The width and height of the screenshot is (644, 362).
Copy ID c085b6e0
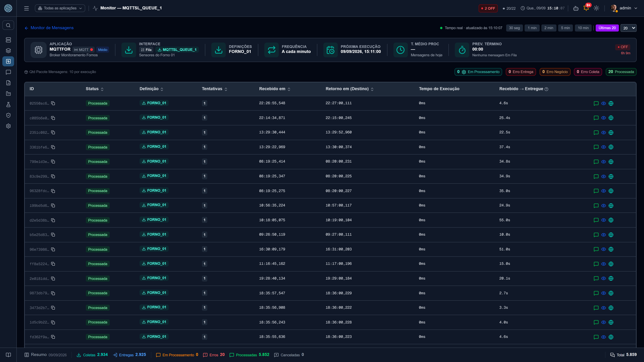tap(53, 118)
